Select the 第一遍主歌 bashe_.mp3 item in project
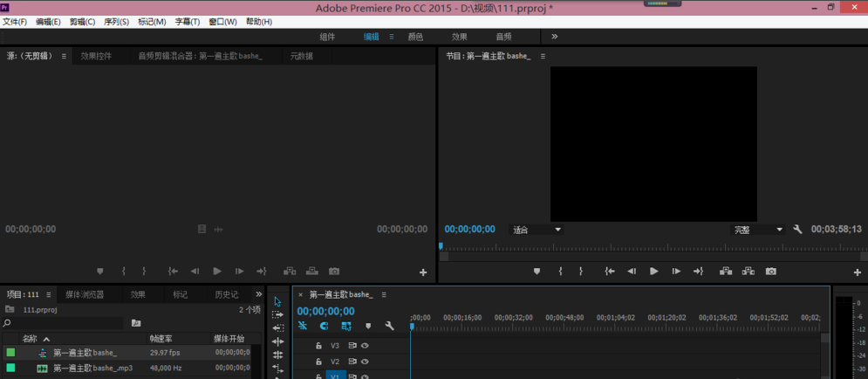Screen dimensions: 868x379 (92, 369)
